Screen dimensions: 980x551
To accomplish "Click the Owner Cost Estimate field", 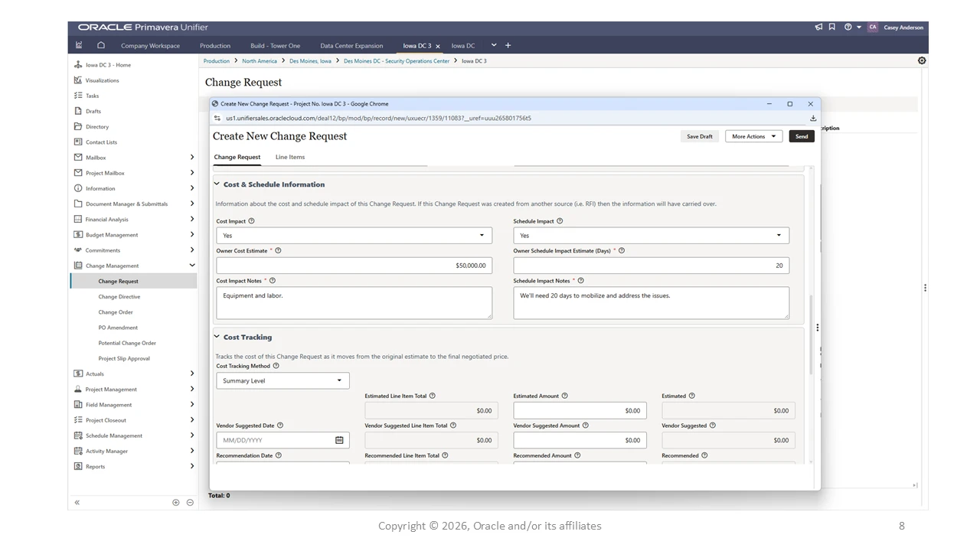I will click(x=354, y=265).
